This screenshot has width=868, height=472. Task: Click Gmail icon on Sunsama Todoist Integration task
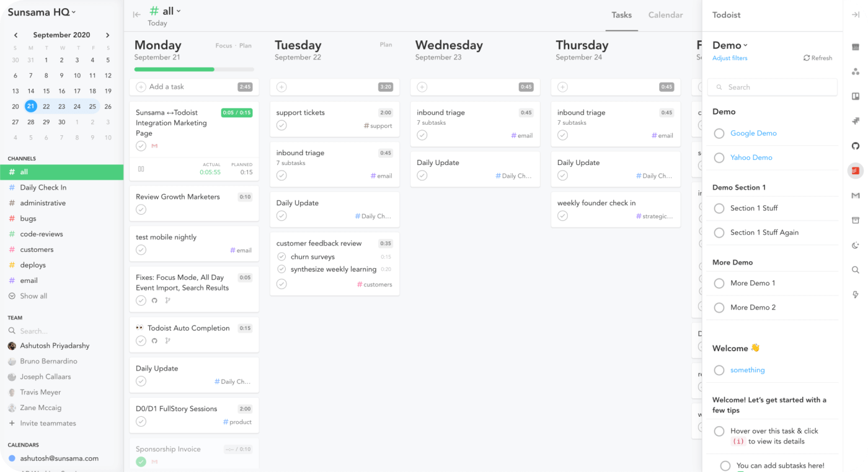coord(154,146)
